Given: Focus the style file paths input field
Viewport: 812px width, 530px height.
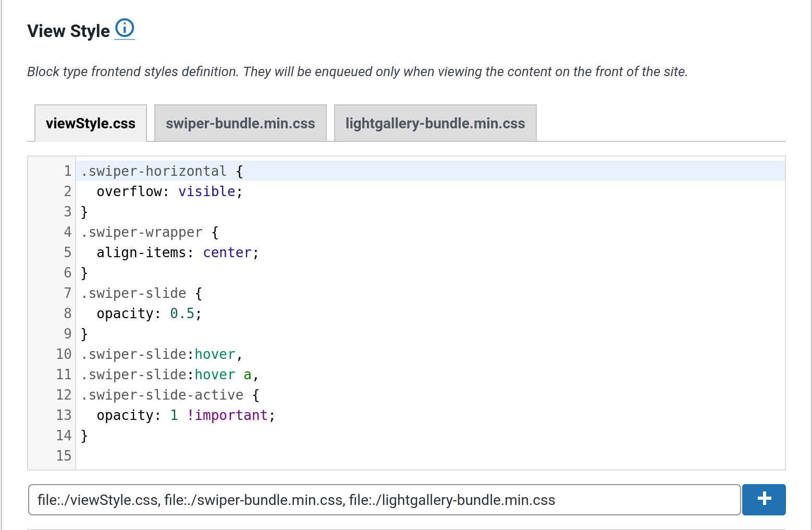Looking at the screenshot, I should pyautogui.click(x=385, y=500).
